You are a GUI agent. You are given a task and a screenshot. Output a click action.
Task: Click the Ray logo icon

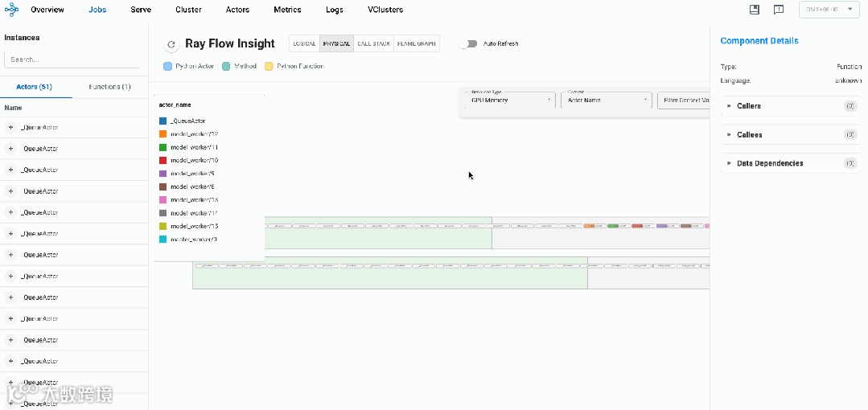(11, 10)
